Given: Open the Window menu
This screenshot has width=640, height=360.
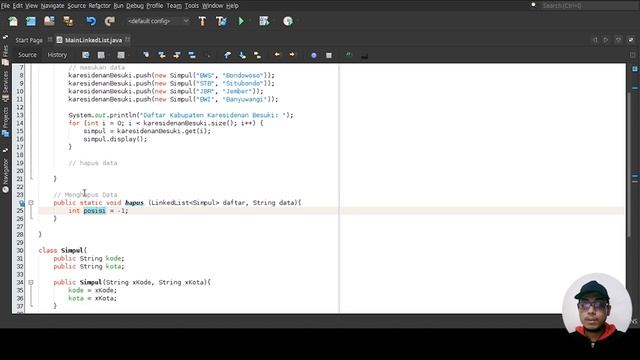Looking at the screenshot, I should pyautogui.click(x=213, y=6).
